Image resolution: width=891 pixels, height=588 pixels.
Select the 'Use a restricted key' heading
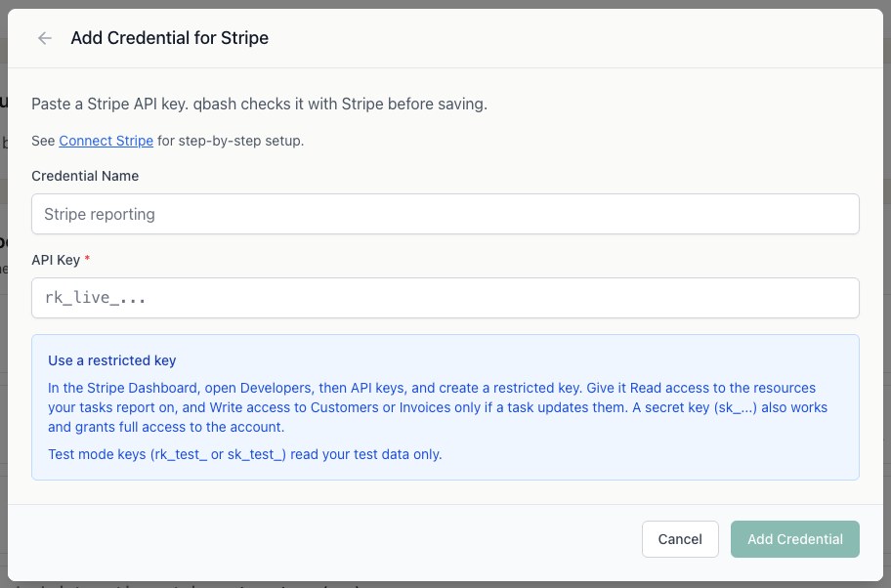(x=112, y=360)
